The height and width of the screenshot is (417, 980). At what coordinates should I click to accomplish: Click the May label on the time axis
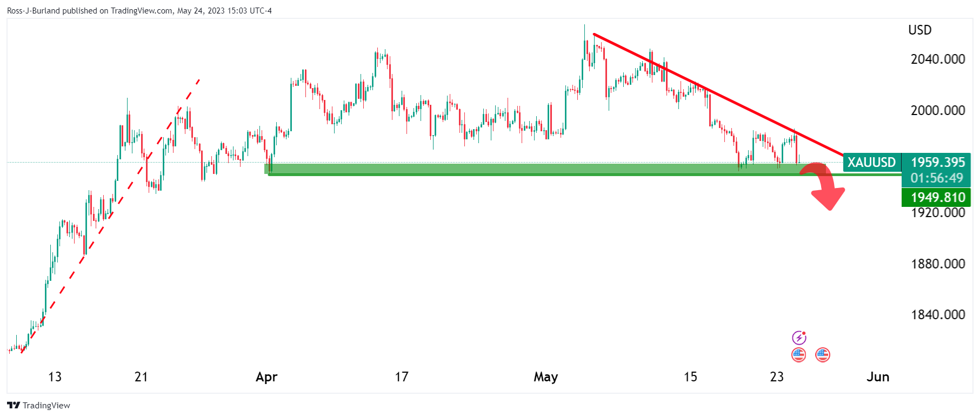click(545, 377)
